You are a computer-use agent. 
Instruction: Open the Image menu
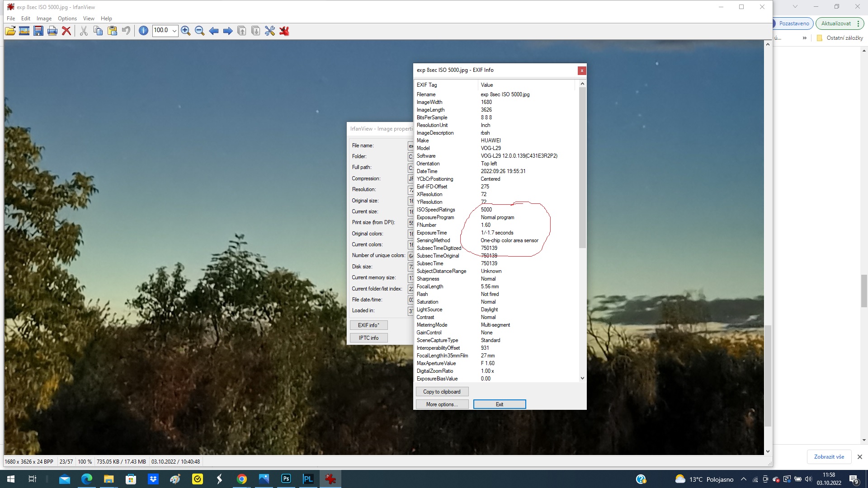point(44,19)
